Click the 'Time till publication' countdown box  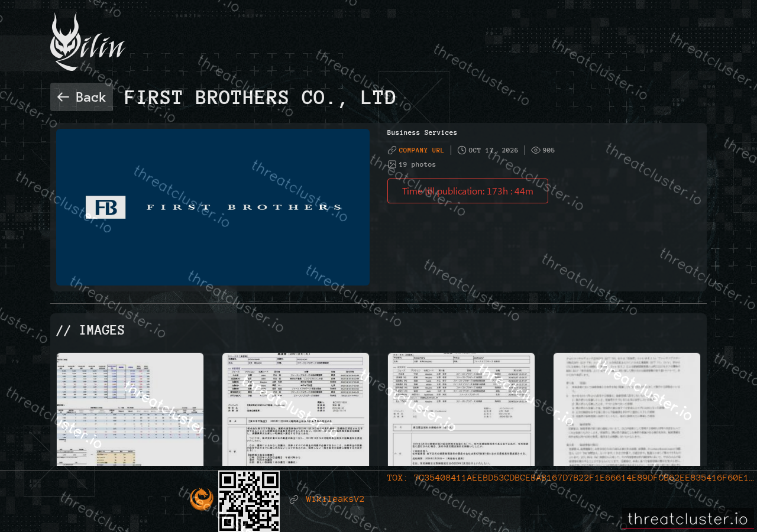click(468, 191)
